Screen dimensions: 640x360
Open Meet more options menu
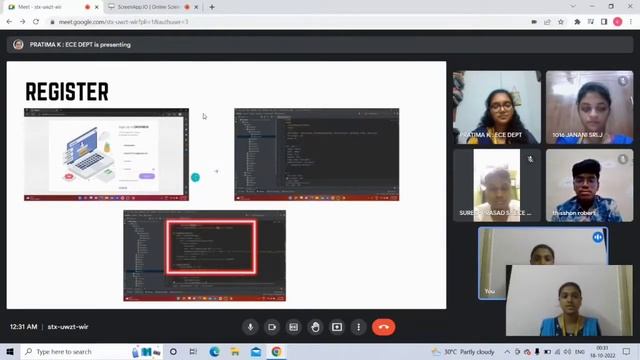pyautogui.click(x=358, y=327)
